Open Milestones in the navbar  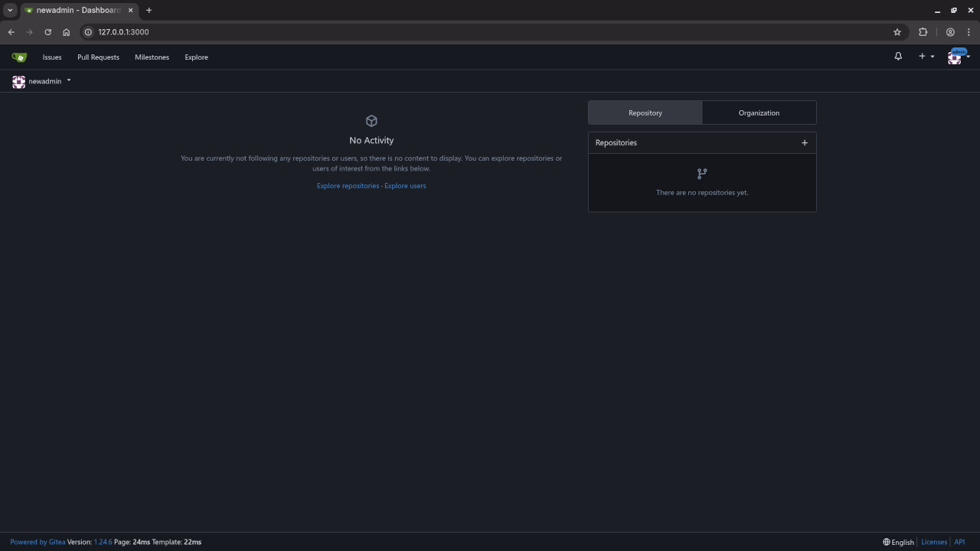[152, 57]
